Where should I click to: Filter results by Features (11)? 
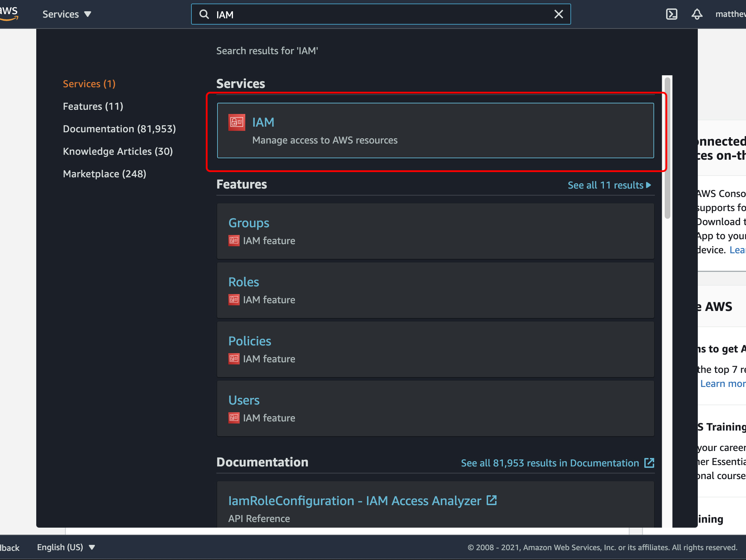93,106
